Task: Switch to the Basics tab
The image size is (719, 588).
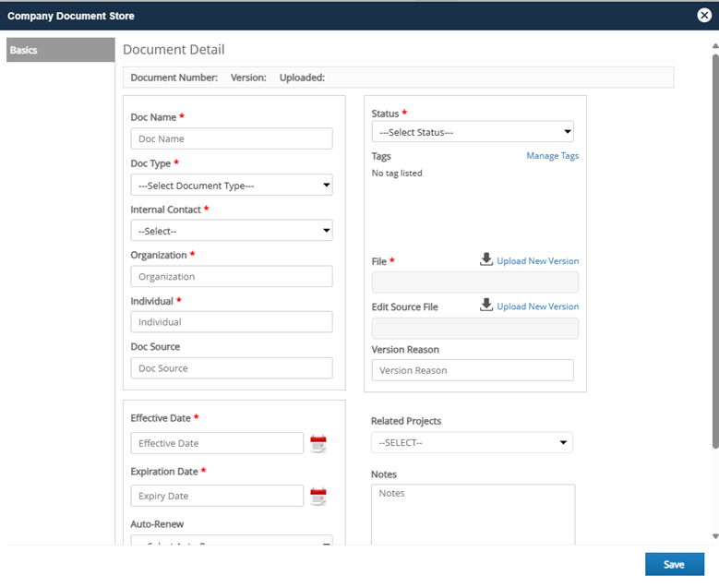Action: coord(61,50)
